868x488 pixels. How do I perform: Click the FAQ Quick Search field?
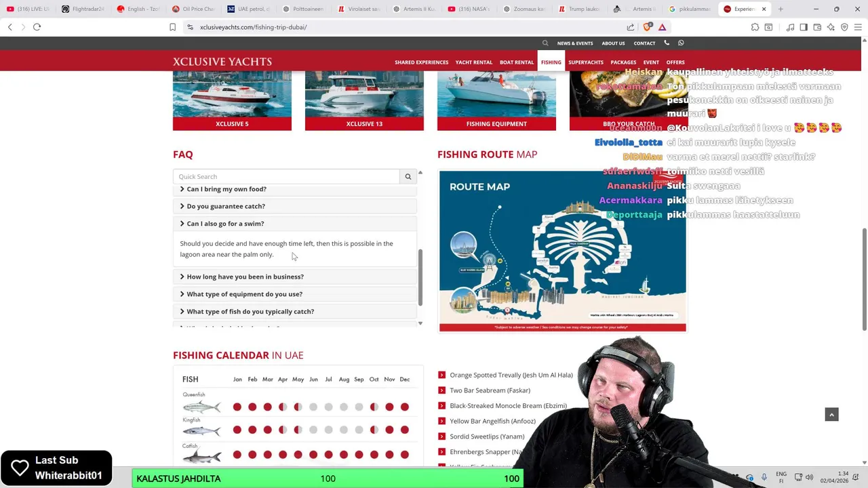(x=286, y=177)
